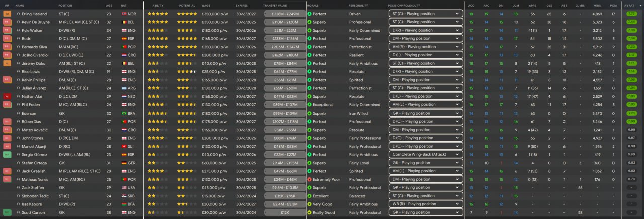The width and height of the screenshot is (644, 219).
Task: Click Matheus Nunes' red Extremely Poor morale icon
Action: point(309,179)
